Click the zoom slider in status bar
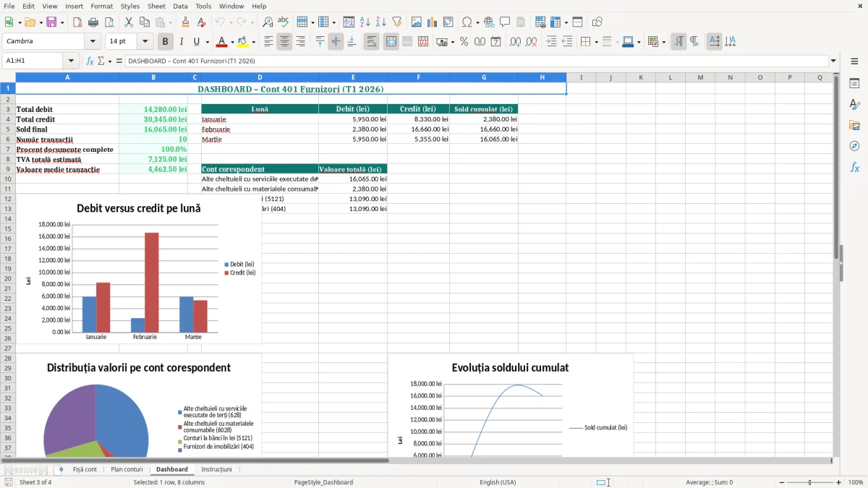868x488 pixels. point(809,482)
